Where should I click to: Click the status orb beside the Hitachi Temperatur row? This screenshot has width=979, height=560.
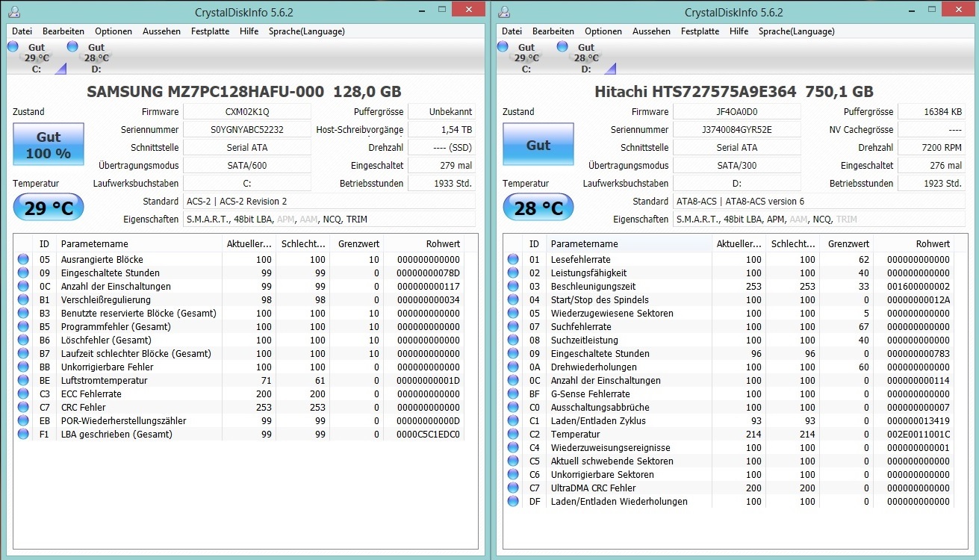coord(513,435)
